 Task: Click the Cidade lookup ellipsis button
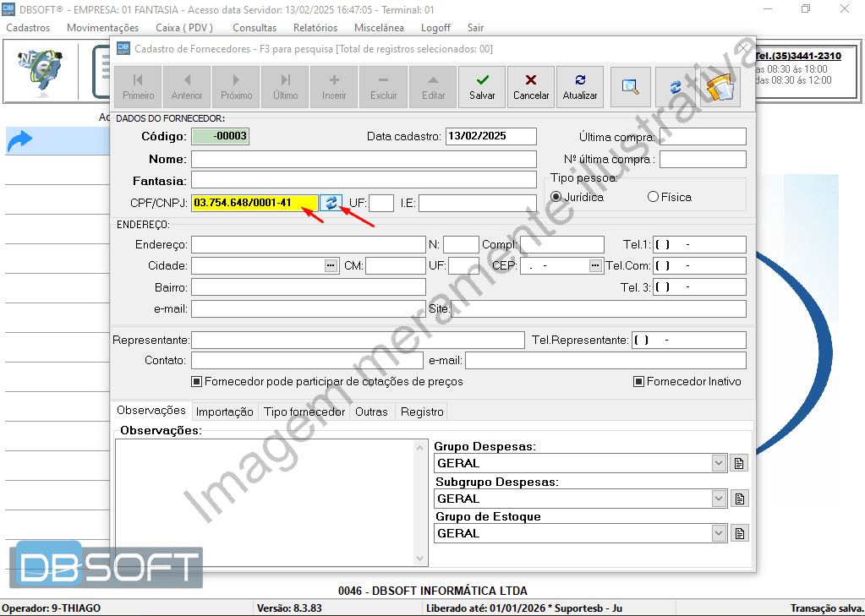click(x=331, y=265)
